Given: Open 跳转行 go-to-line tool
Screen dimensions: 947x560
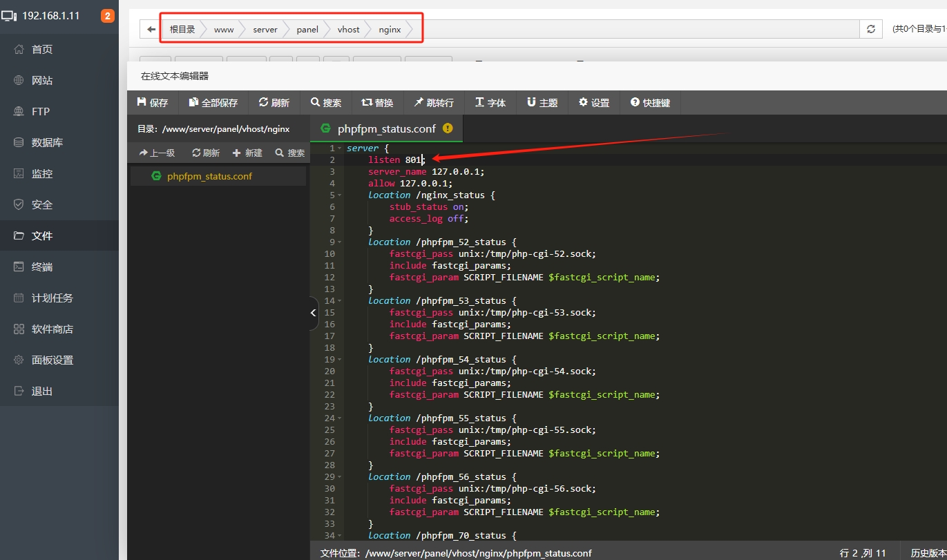Looking at the screenshot, I should coord(434,102).
